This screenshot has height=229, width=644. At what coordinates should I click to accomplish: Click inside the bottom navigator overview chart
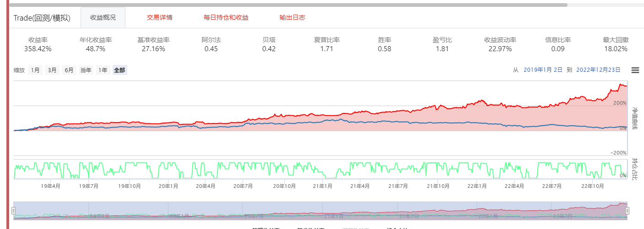tap(320, 211)
